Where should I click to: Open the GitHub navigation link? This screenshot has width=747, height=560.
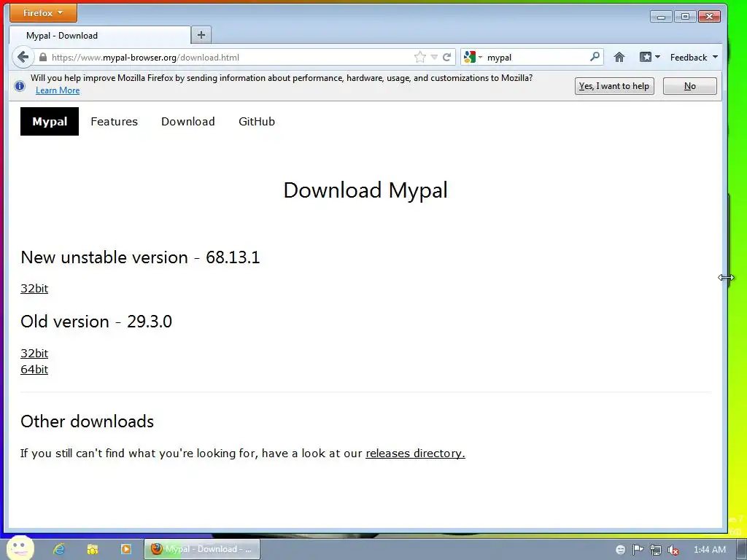257,122
